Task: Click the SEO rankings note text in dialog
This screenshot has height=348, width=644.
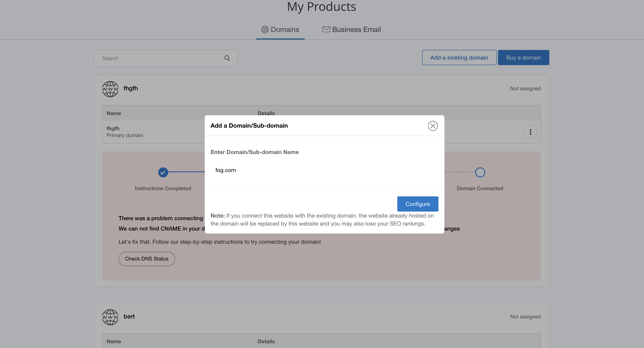Action: [x=322, y=220]
